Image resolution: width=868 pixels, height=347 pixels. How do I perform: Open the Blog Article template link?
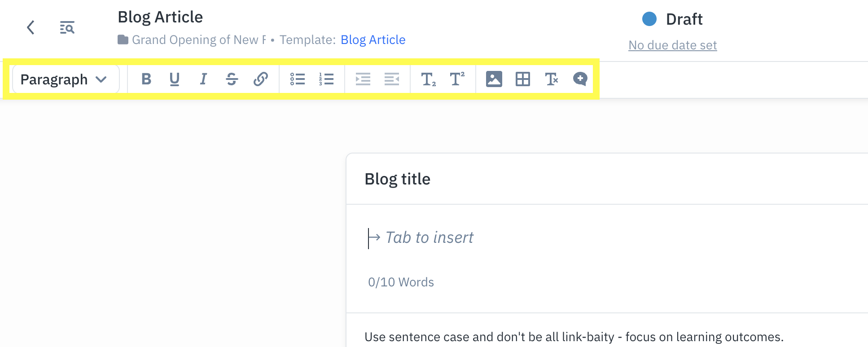coord(373,40)
